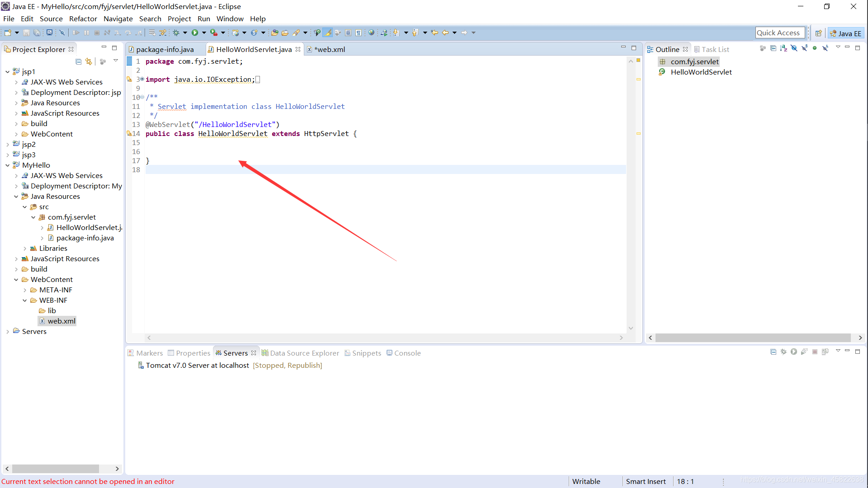Click the Project Explorer horizontal scrollbar
This screenshot has width=868, height=488.
(x=55, y=469)
